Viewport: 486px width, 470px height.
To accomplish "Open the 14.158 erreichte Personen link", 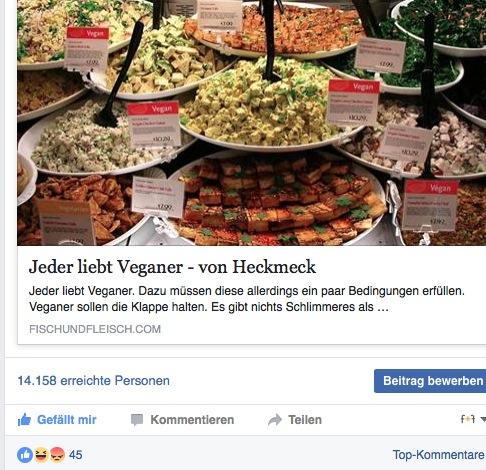I will point(94,380).
